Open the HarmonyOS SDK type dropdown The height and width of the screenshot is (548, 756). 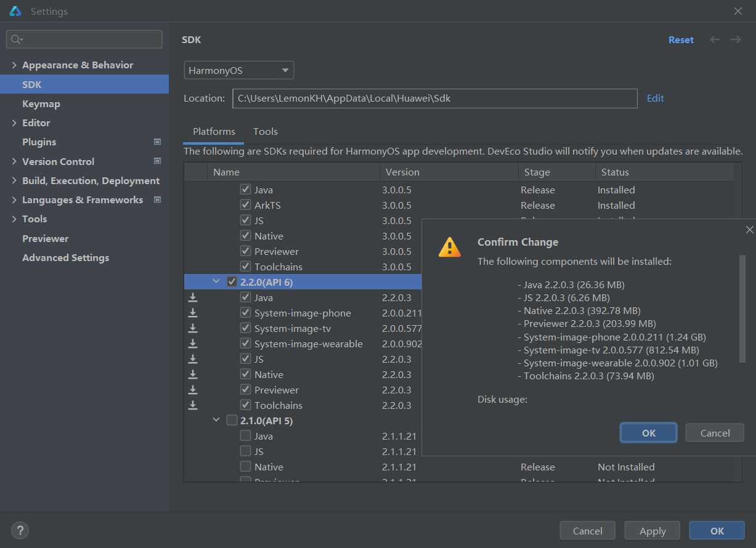click(239, 70)
